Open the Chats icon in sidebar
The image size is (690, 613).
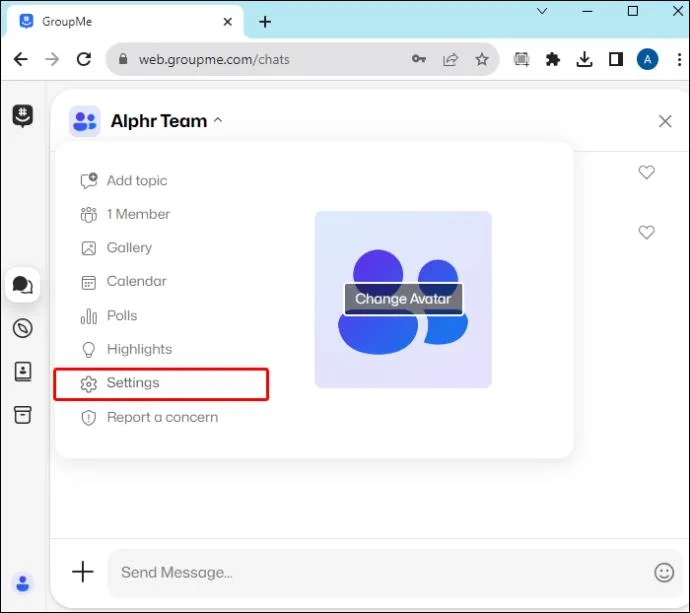23,285
